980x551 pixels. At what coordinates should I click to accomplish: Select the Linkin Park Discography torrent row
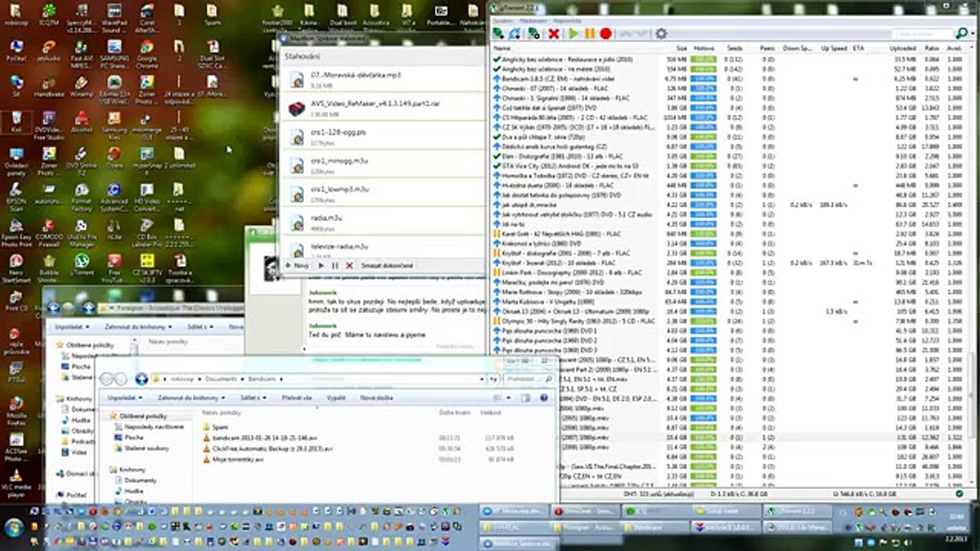727,272
